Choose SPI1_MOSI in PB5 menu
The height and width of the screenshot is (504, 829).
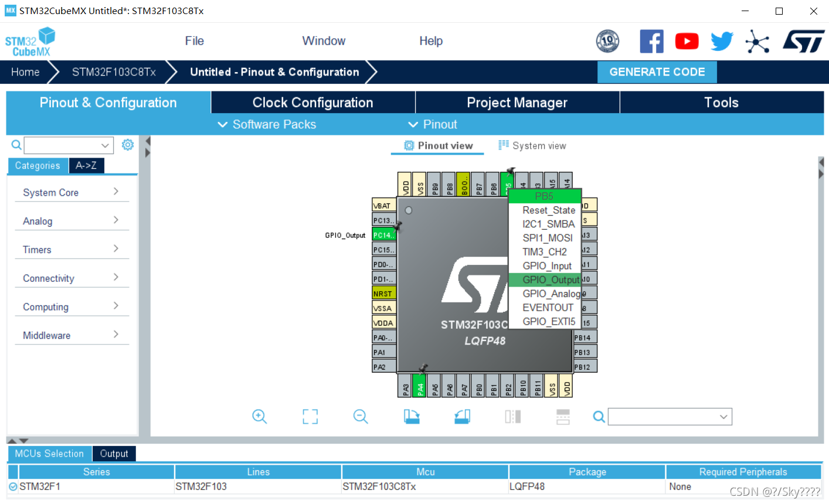[545, 238]
